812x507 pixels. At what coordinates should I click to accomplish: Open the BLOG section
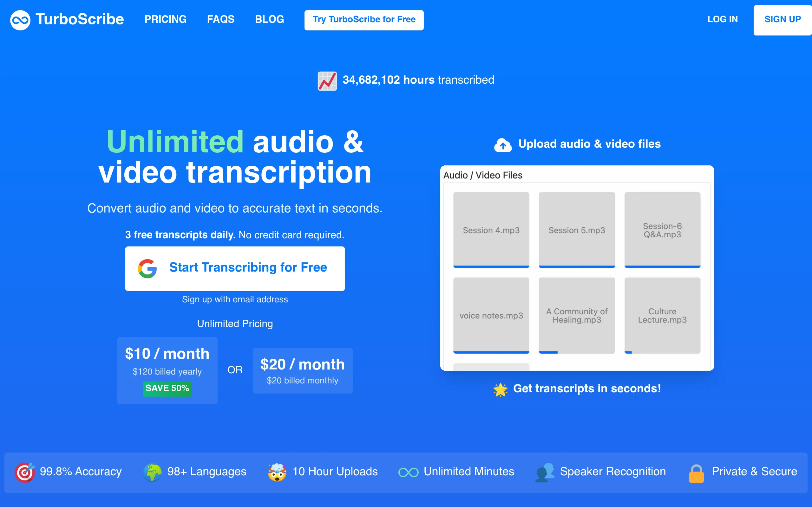coord(269,19)
